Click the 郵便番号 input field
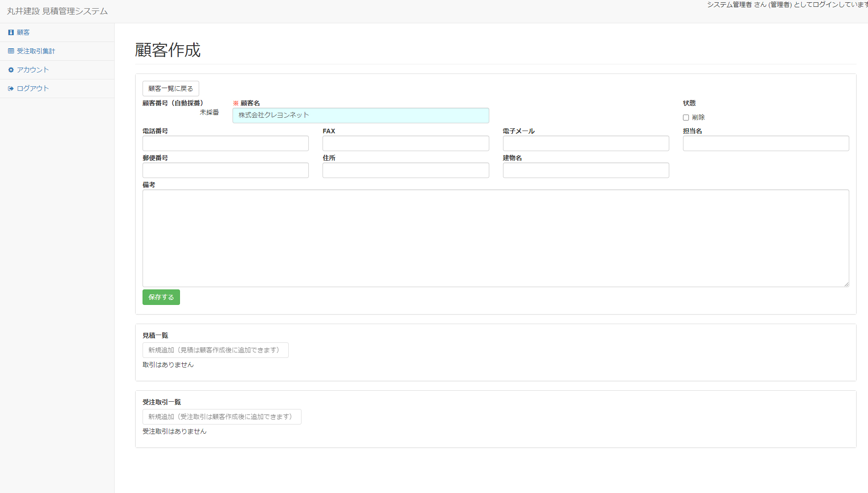The image size is (868, 493). (x=225, y=170)
